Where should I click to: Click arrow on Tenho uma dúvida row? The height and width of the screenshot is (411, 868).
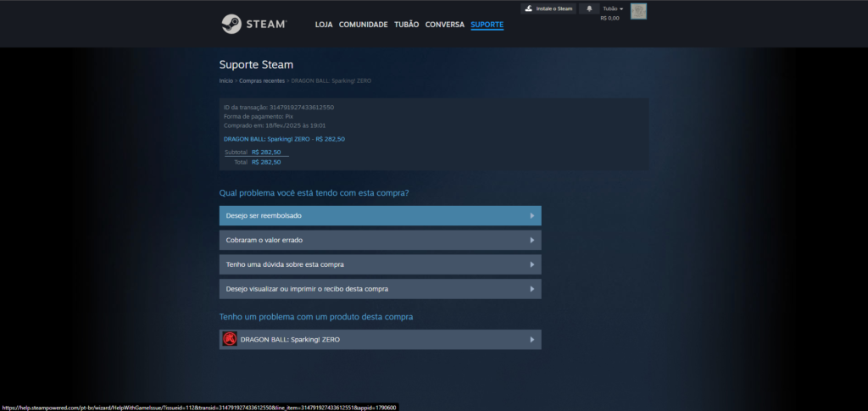(532, 264)
